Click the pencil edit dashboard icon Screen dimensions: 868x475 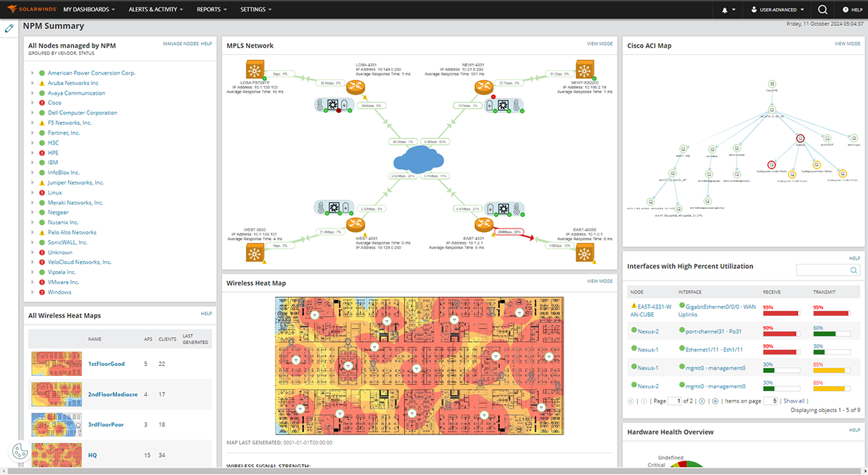(x=9, y=28)
